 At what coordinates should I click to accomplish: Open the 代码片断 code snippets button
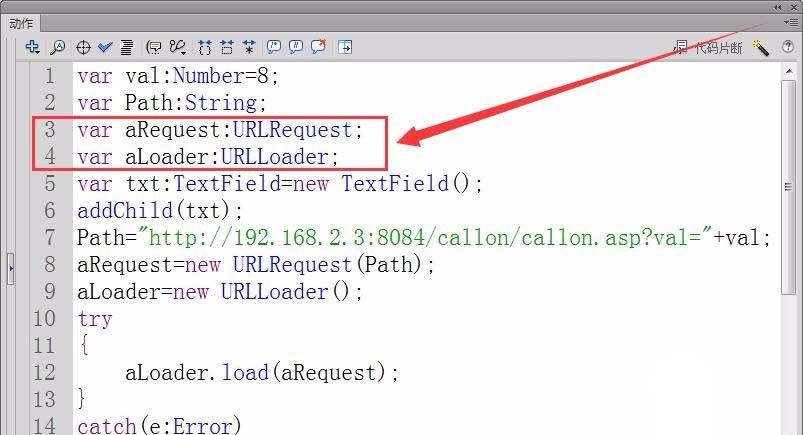(708, 48)
